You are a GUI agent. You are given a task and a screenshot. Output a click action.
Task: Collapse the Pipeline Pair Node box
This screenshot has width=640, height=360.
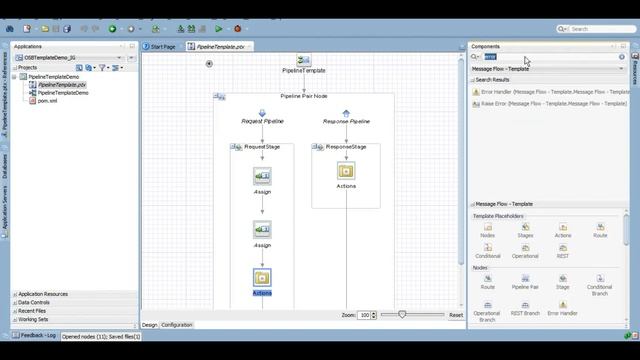coord(216,96)
